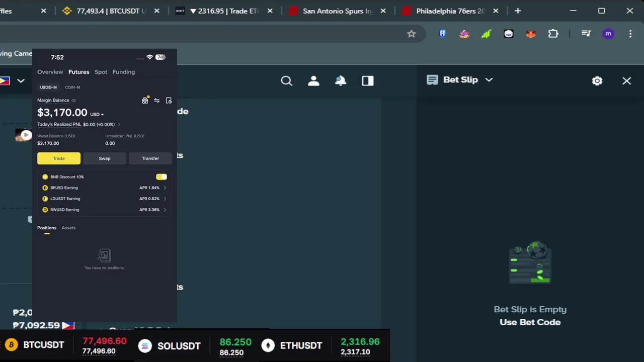
Task: Switch to the Overview tab
Action: point(50,72)
